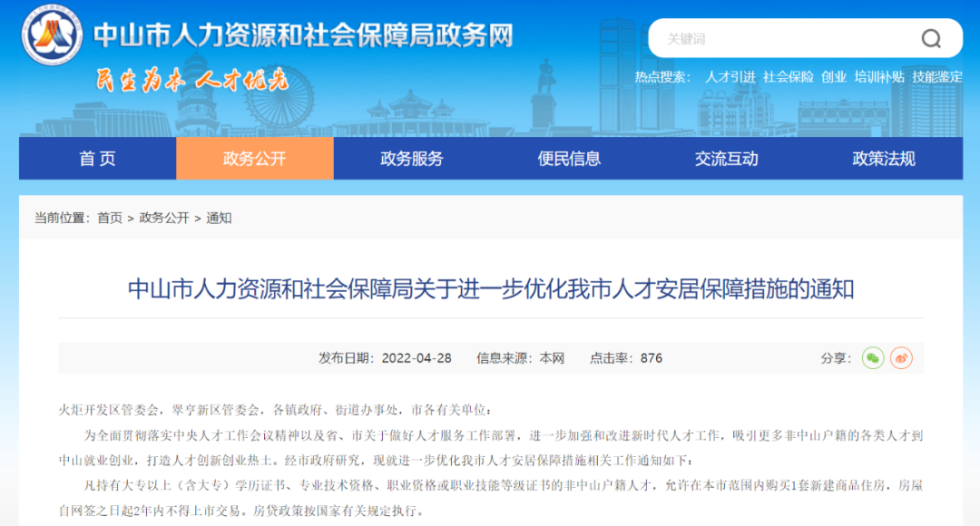Click the search magnifier icon
The height and width of the screenshot is (526, 980).
point(931,38)
